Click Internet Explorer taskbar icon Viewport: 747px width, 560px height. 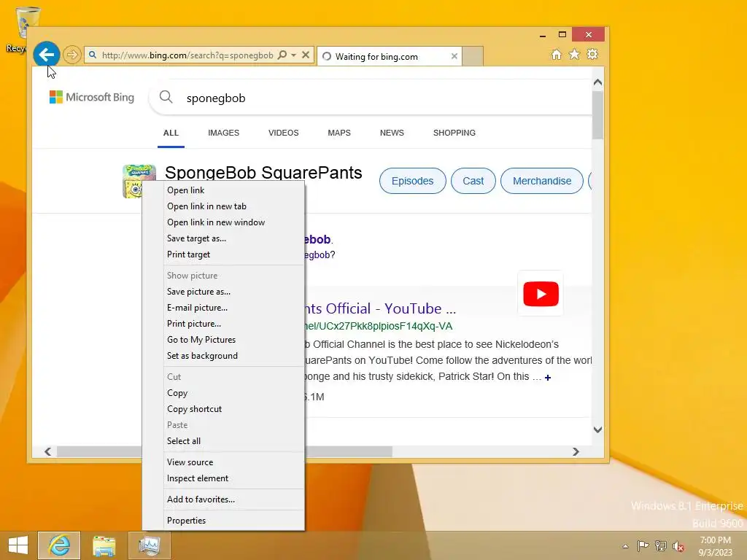point(59,545)
